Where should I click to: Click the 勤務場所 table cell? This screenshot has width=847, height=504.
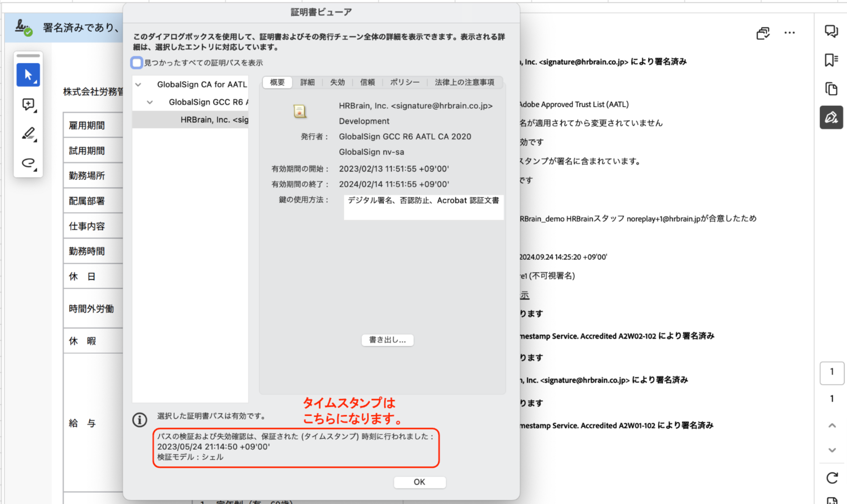click(93, 175)
